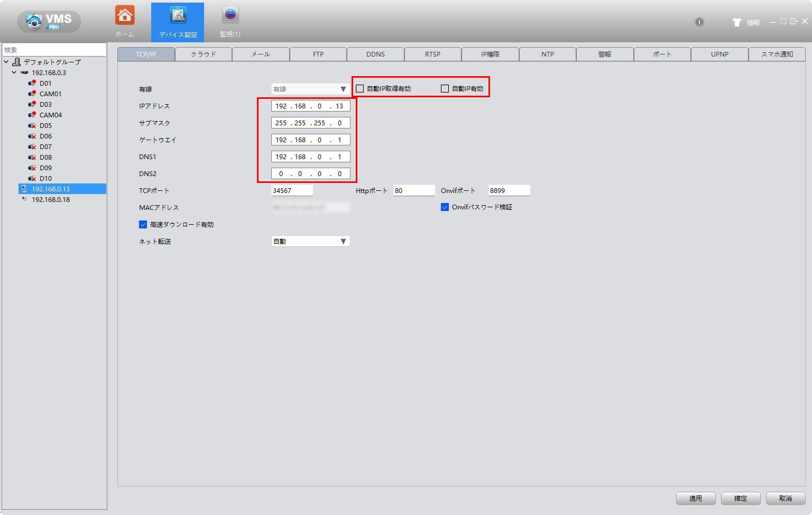Click the alert exclamation icon
The image size is (812, 515).
[699, 22]
